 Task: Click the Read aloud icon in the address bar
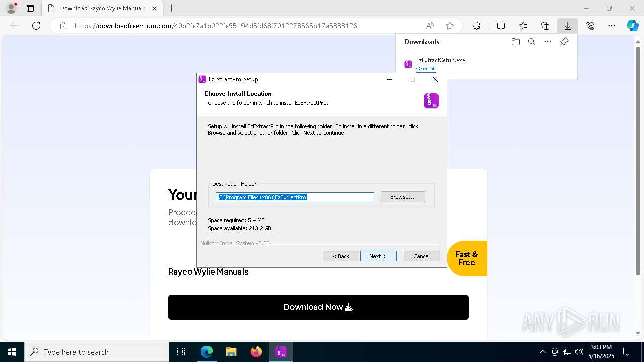(x=430, y=26)
